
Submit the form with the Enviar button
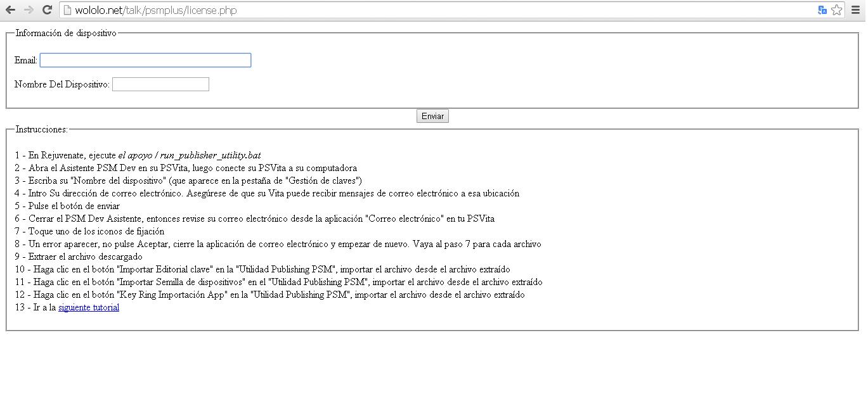[432, 116]
